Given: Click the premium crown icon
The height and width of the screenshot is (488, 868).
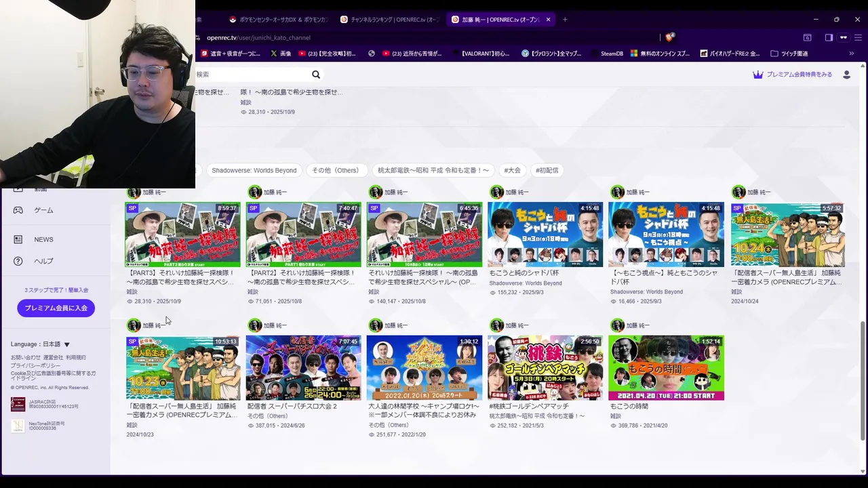Looking at the screenshot, I should tap(758, 75).
